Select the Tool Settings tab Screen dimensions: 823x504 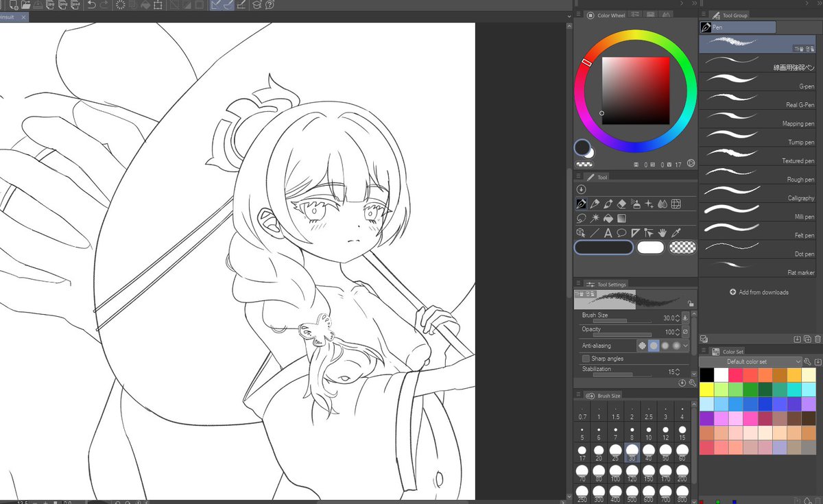click(x=606, y=284)
